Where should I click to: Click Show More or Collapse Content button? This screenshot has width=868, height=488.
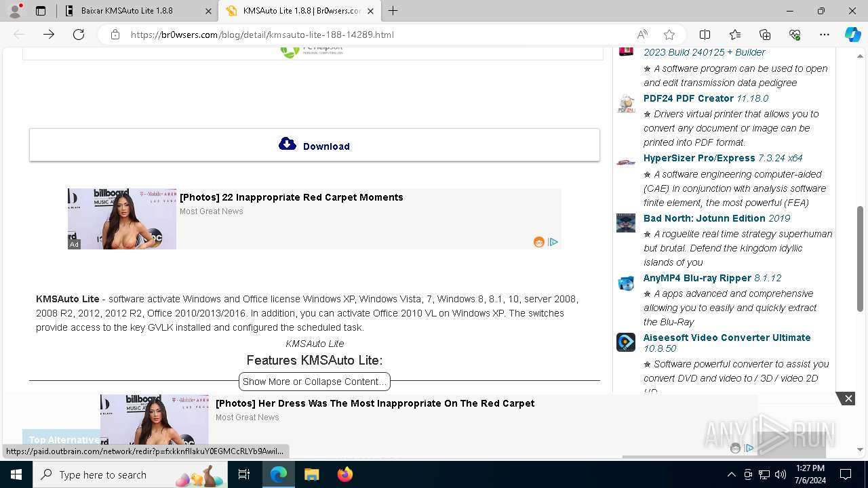(315, 382)
